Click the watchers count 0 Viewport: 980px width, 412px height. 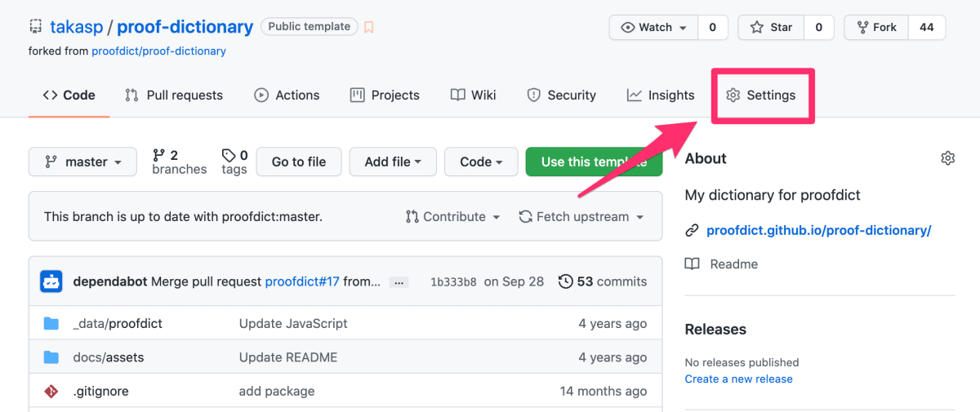coord(713,27)
